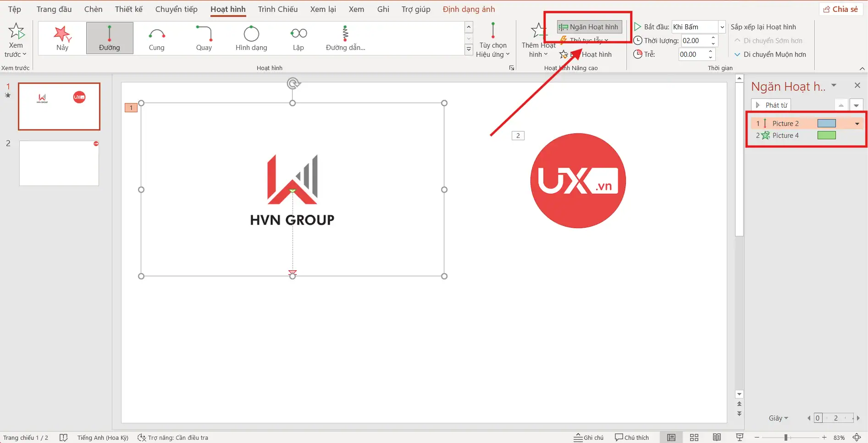This screenshot has width=868, height=443.
Task: Expand Picture 2 animation options arrow
Action: tap(857, 124)
